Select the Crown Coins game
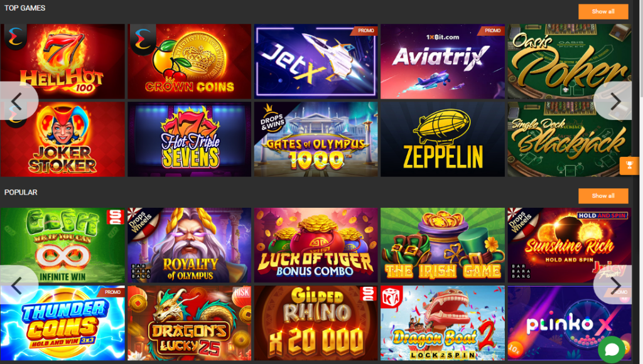Viewport: 643px width, 364px height. (189, 61)
